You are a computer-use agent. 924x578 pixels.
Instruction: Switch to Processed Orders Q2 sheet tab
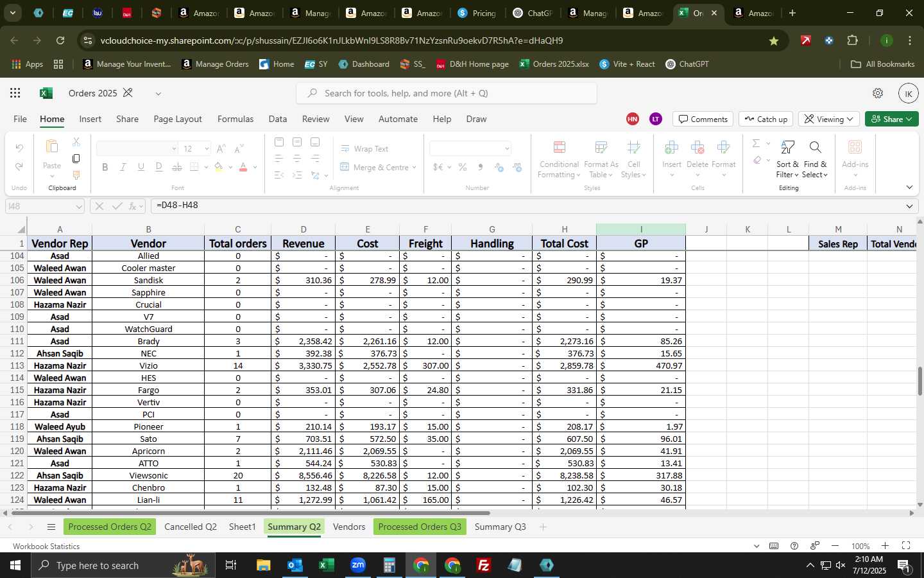(110, 527)
